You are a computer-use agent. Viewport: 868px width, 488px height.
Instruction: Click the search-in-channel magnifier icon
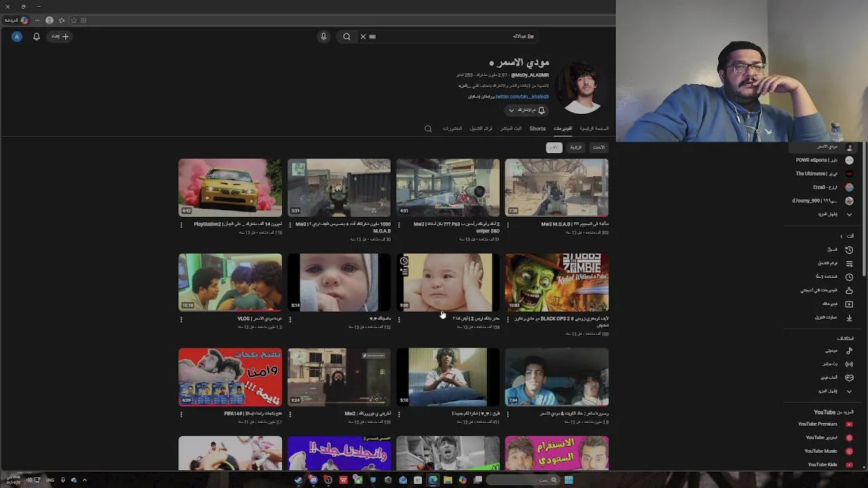[428, 128]
